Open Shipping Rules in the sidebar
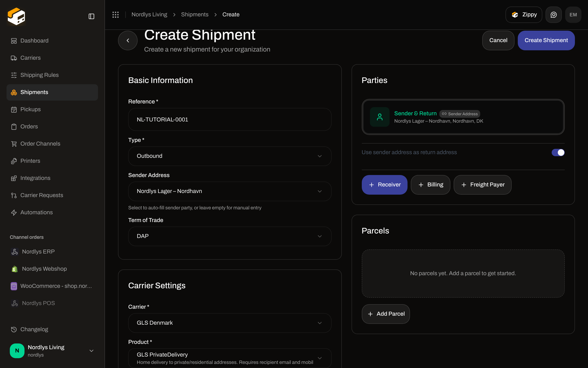Viewport: 588px width, 368px height. tap(52, 75)
